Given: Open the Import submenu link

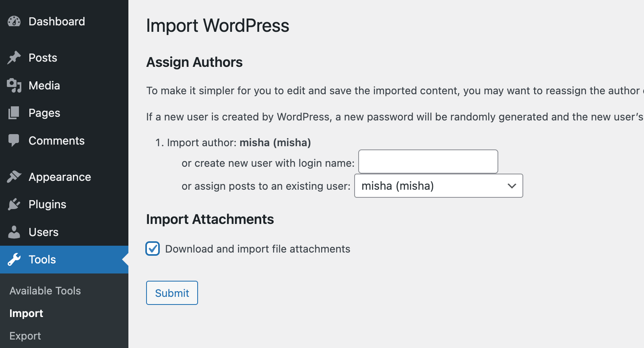Looking at the screenshot, I should coord(26,313).
